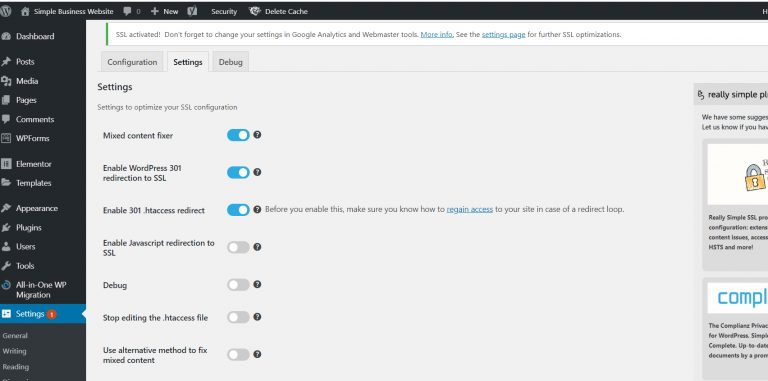
Task: Open the comments bubble icon in admin bar
Action: 127,11
